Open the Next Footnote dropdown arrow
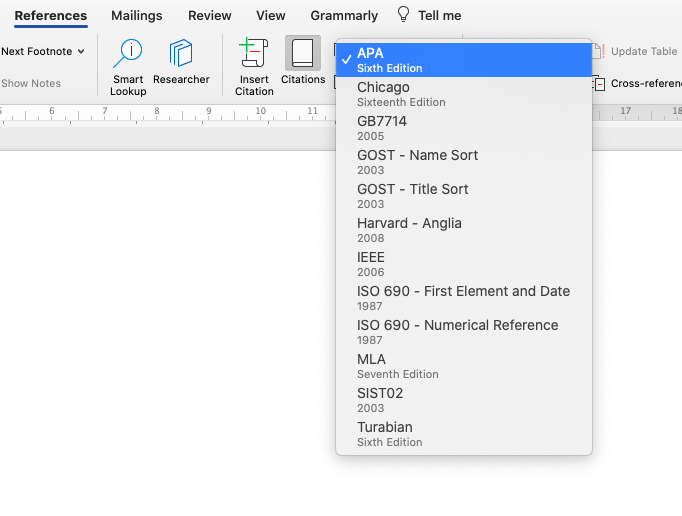This screenshot has height=516, width=682. (81, 51)
